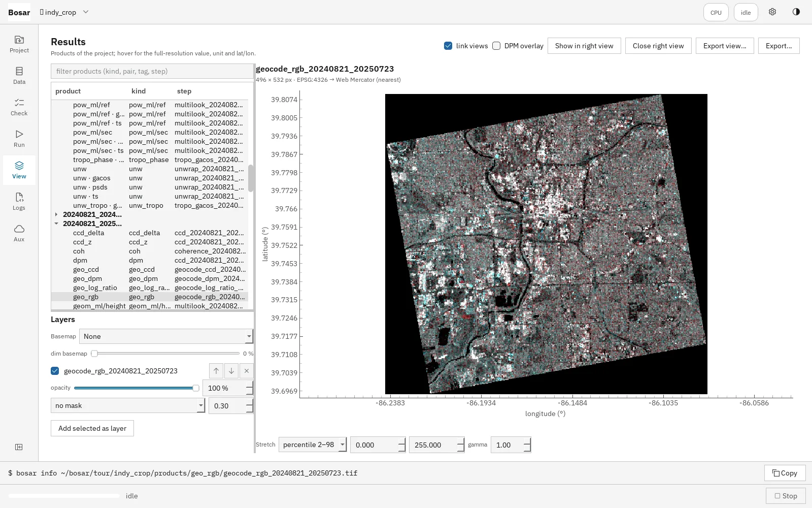Collapse the 20240821_2025... tree group
Image resolution: width=812 pixels, height=508 pixels.
(56, 224)
